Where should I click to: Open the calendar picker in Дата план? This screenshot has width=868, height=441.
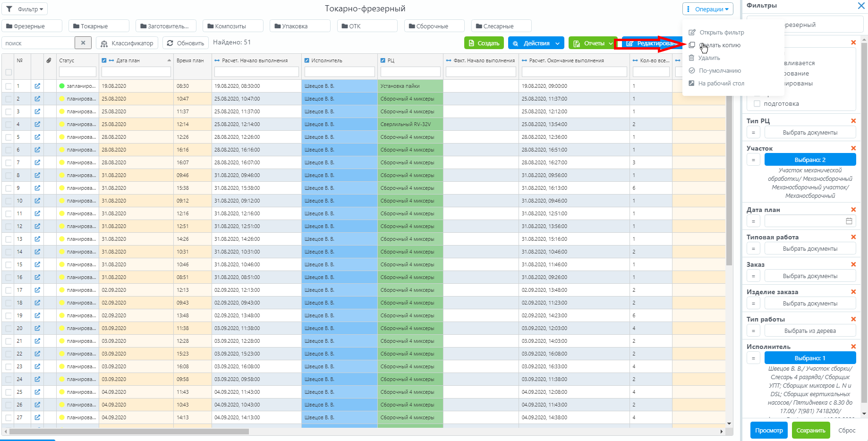pos(849,221)
